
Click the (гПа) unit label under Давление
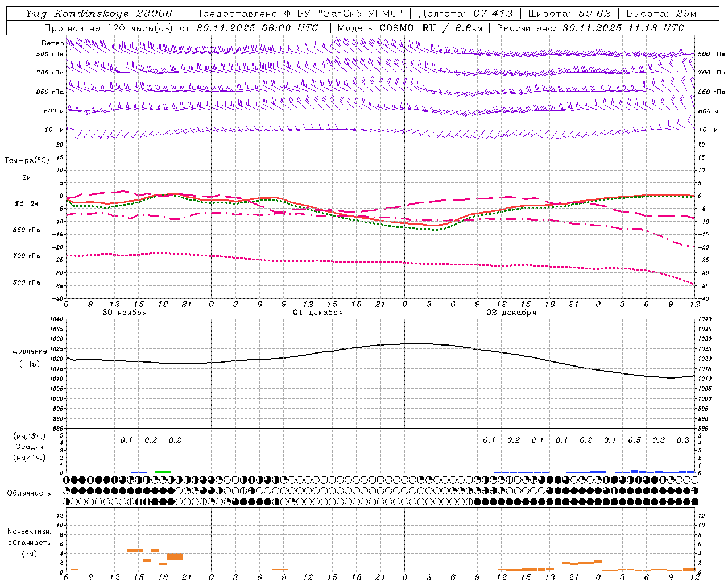pos(29,364)
